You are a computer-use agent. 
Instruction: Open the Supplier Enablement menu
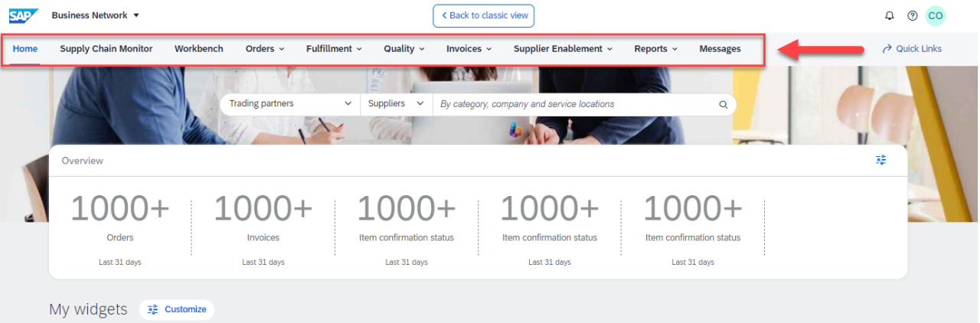[x=563, y=49]
